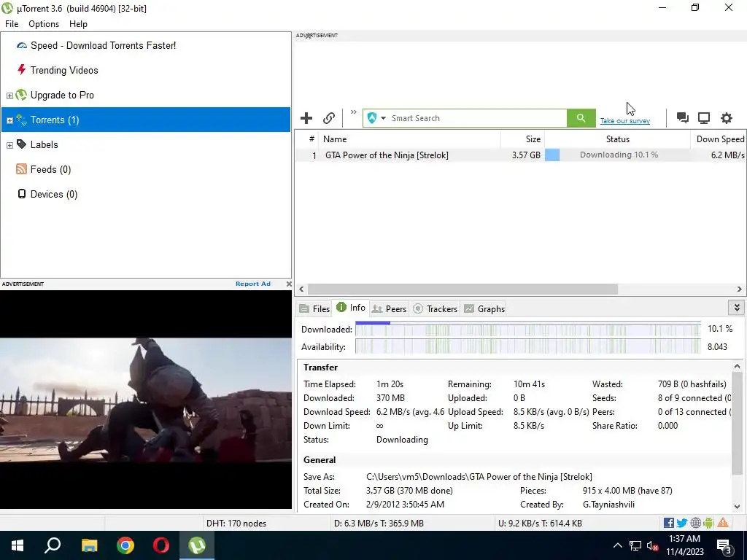The height and width of the screenshot is (560, 747).
Task: Open the chat bubbles icon in toolbar
Action: click(x=682, y=117)
